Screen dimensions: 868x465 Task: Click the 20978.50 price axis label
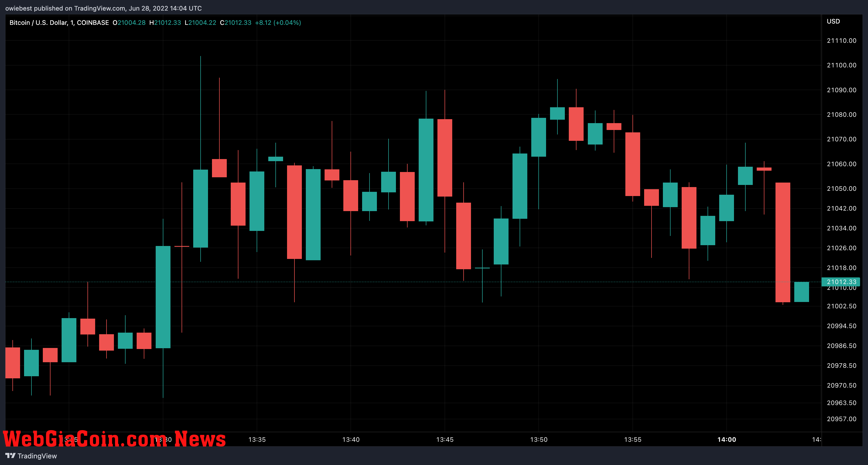(x=841, y=365)
